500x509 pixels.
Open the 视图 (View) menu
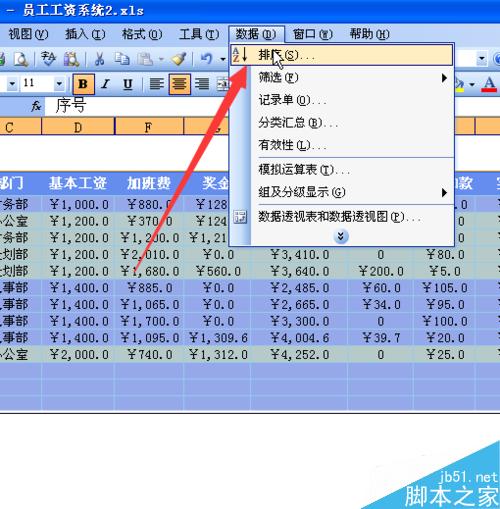(28, 34)
